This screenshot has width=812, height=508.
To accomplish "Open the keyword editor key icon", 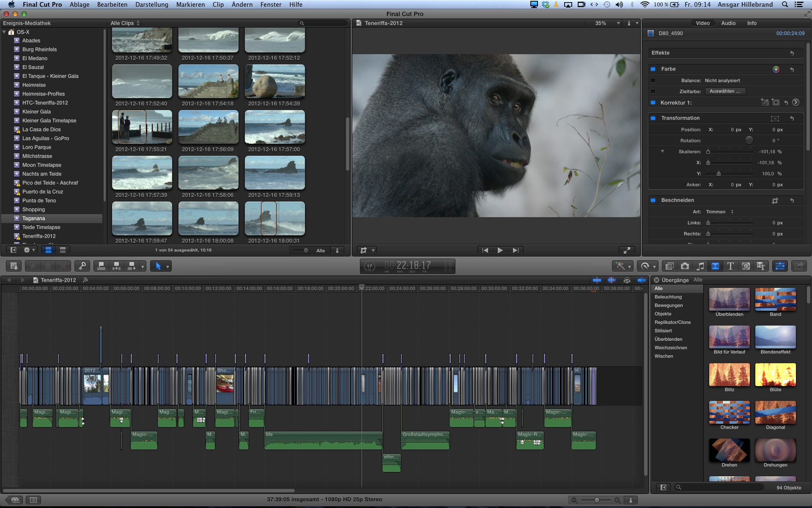I will [82, 266].
